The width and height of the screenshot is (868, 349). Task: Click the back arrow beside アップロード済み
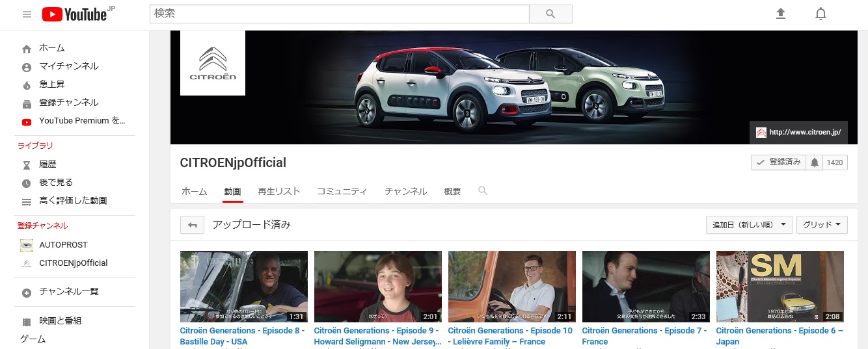click(x=193, y=225)
